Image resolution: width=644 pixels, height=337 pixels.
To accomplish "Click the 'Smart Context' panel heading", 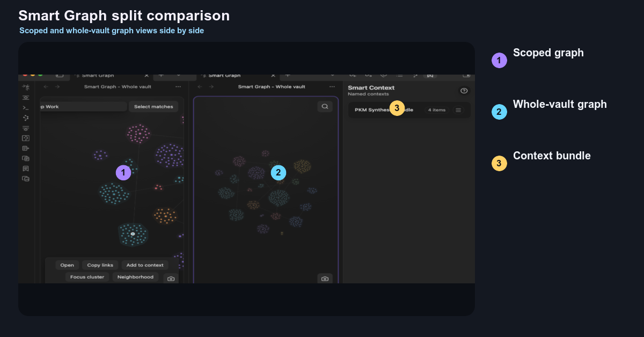I will pyautogui.click(x=371, y=87).
